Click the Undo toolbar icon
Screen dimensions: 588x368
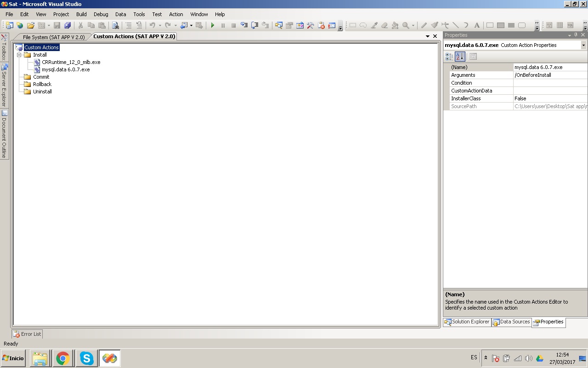(x=153, y=25)
